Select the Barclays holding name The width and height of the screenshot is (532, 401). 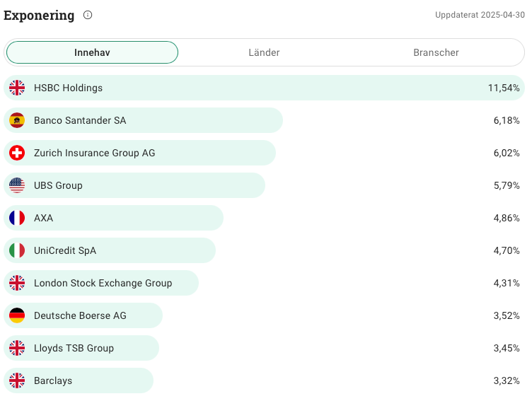[x=53, y=380]
